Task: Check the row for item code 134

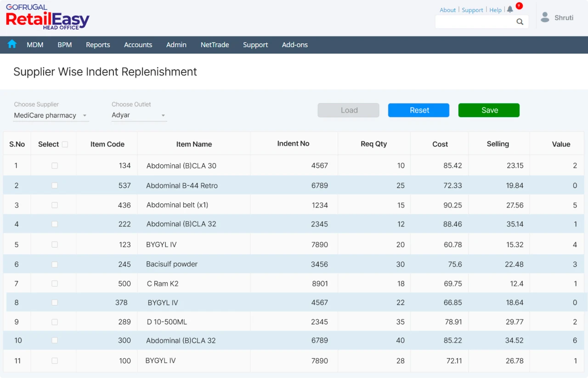Action: pyautogui.click(x=54, y=166)
